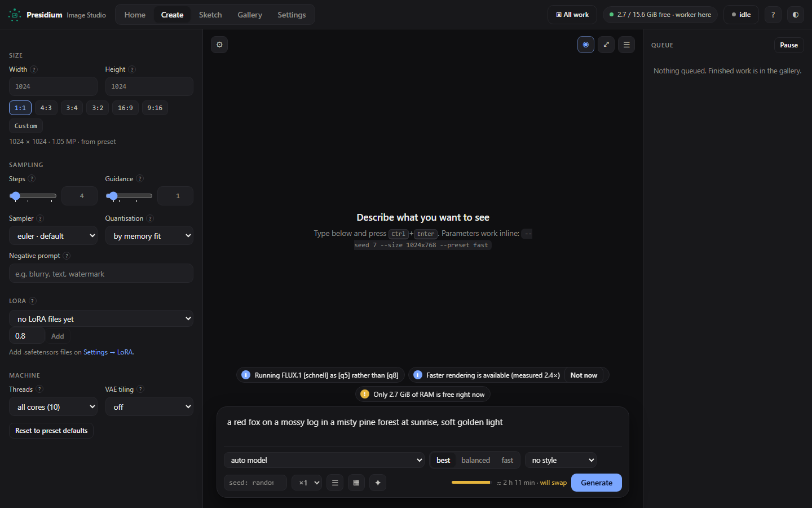This screenshot has height=508, width=812.
Task: Toggle the half-circle theme icon
Action: (796, 15)
